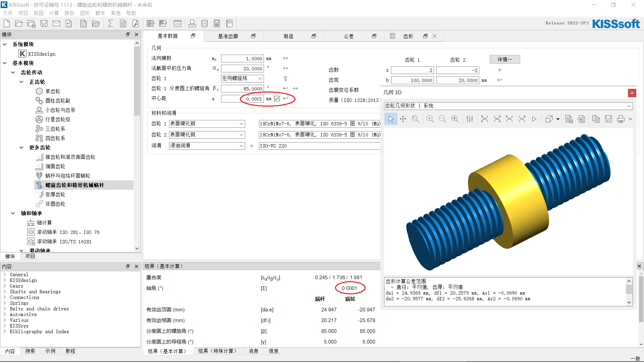
Task: Switch to the 公差 tab
Action: pyautogui.click(x=349, y=36)
